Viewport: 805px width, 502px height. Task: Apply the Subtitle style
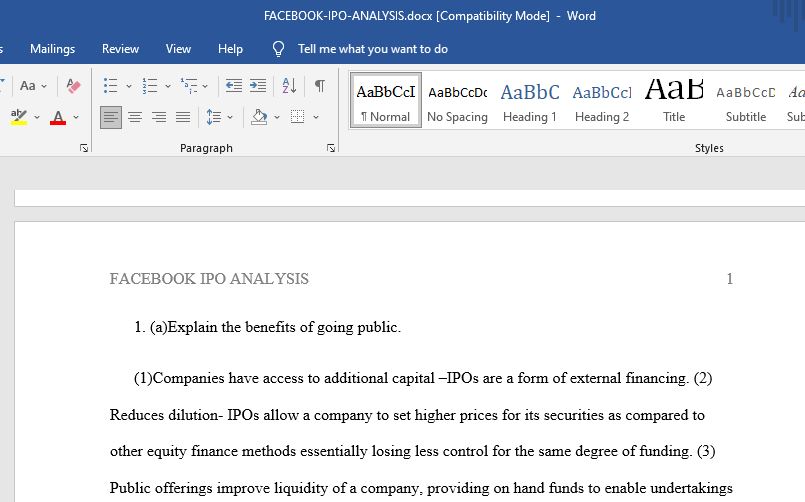pos(745,101)
